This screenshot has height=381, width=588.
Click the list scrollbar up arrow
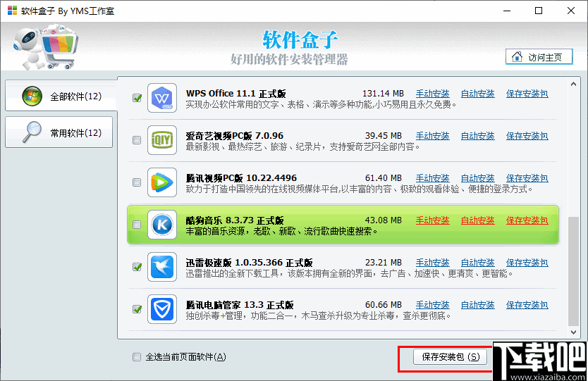point(573,85)
